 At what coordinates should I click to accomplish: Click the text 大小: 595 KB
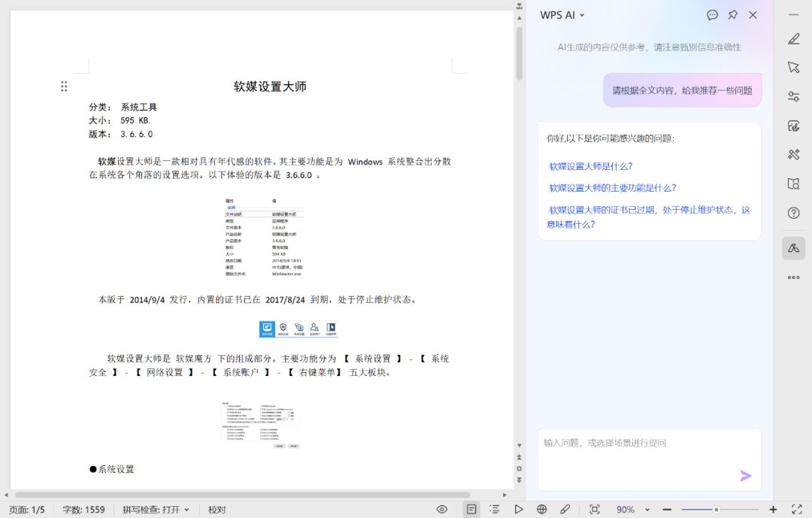[120, 121]
